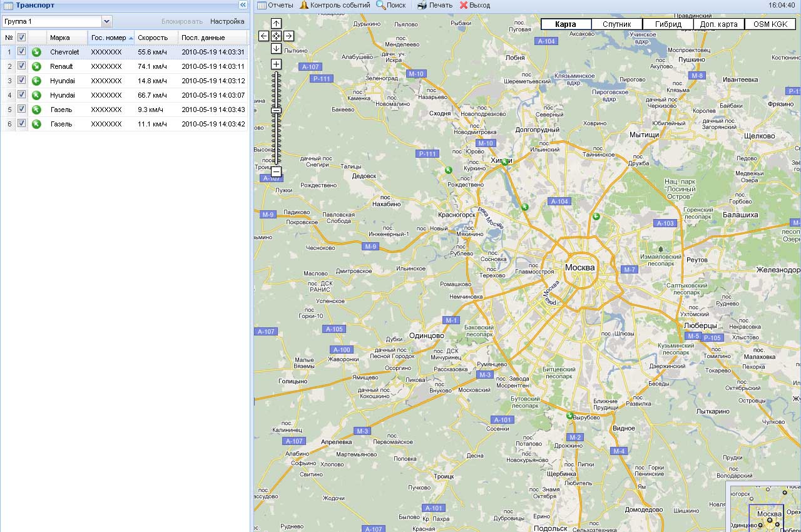Viewport: 801px width, 532px height.
Task: Collapse the Транспорт panel with double chevron
Action: 243,5
